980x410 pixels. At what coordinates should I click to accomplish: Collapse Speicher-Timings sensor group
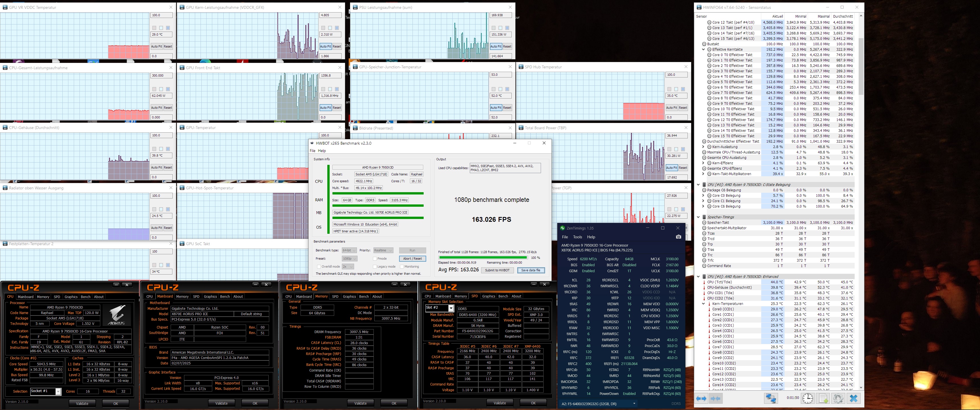(x=699, y=217)
